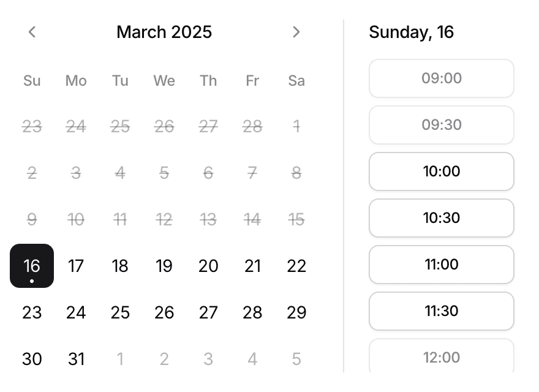Select March 17 on the calendar

click(x=76, y=266)
